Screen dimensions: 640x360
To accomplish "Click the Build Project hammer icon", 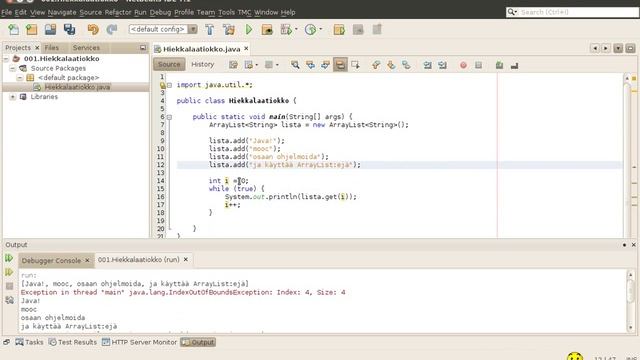I will pos(209,29).
